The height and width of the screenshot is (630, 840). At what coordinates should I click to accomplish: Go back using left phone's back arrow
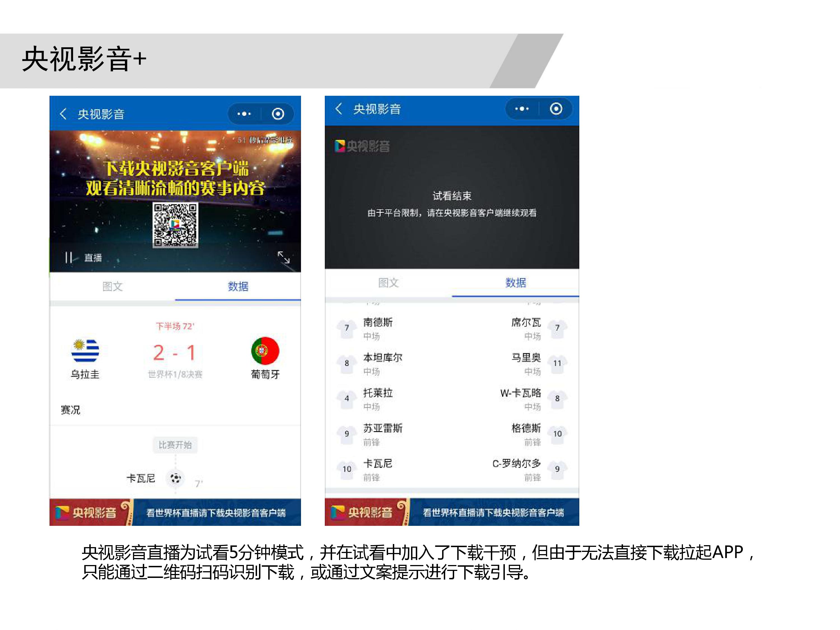coord(63,114)
